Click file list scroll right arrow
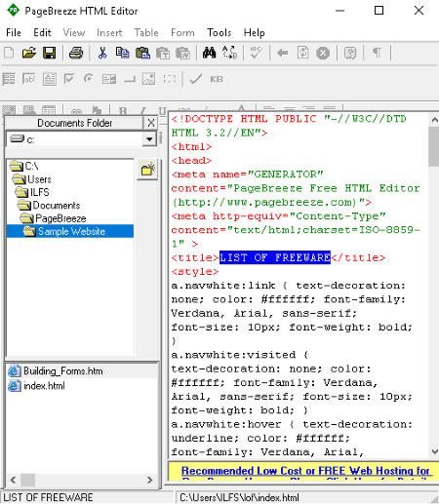Screen dimensions: 439x504 point(149,480)
